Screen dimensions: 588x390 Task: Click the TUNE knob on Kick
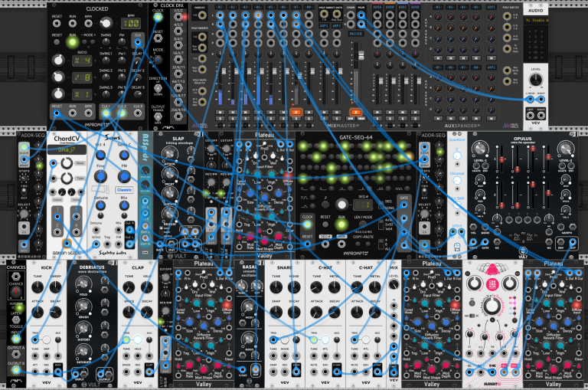point(38,287)
